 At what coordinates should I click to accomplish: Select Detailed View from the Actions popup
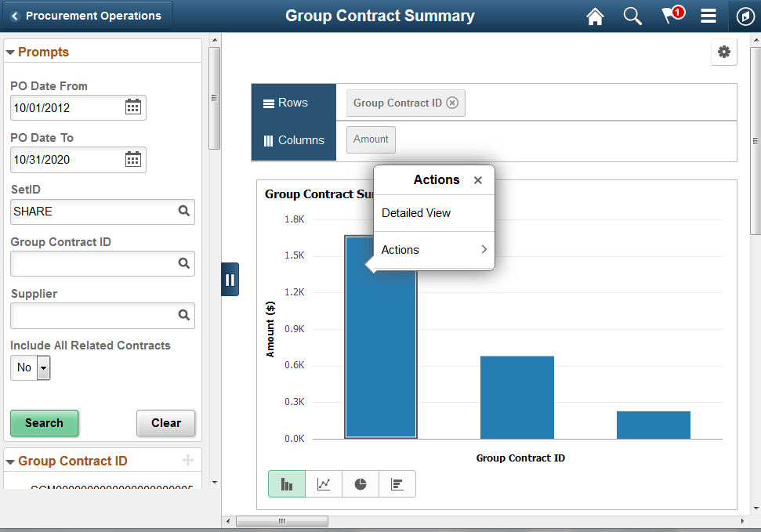[415, 212]
